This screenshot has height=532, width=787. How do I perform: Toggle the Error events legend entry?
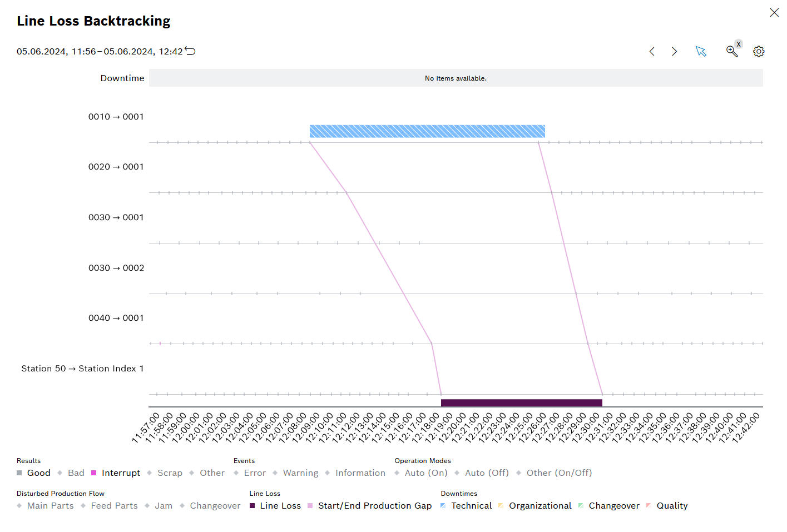[x=250, y=473]
